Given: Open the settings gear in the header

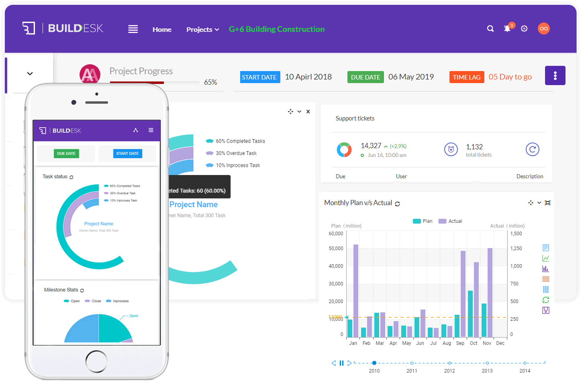Looking at the screenshot, I should [524, 29].
